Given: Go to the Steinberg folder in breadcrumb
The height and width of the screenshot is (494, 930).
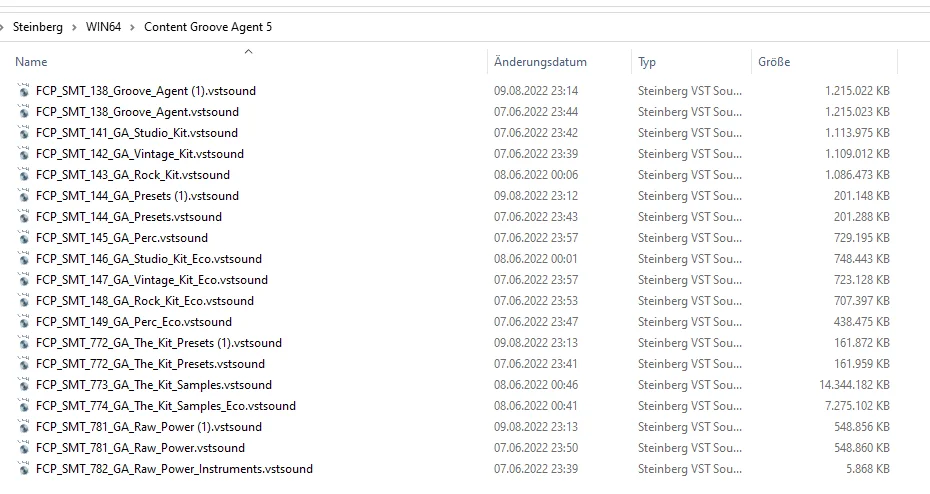Looking at the screenshot, I should click(37, 27).
